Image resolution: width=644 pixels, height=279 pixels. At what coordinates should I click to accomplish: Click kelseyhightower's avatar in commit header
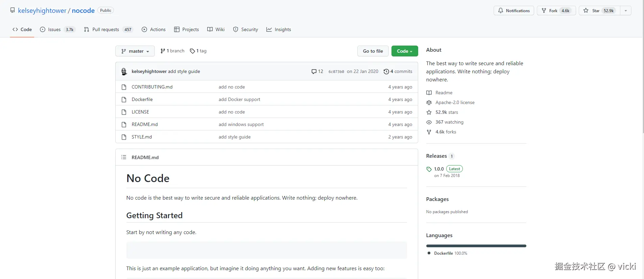click(124, 71)
